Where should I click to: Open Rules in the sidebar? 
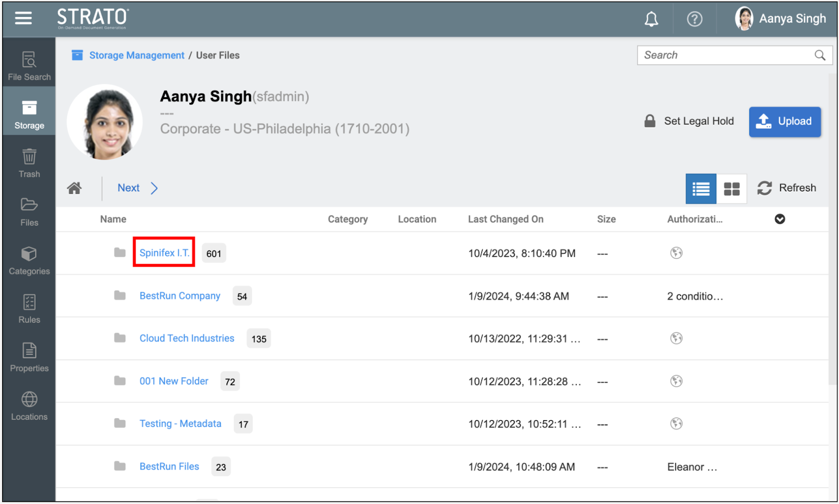pyautogui.click(x=29, y=309)
